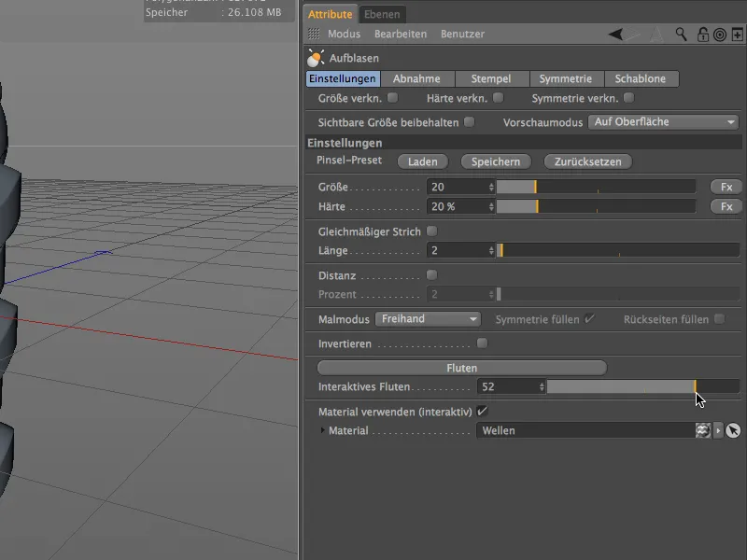Select the Schablone tab
The width and height of the screenshot is (747, 560).
coord(641,78)
